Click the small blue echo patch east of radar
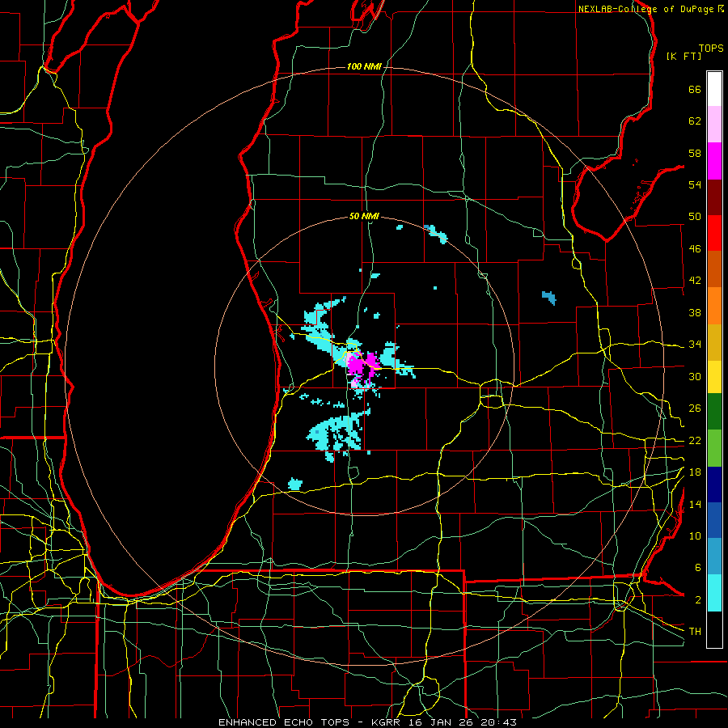This screenshot has height=728, width=728. pos(549,297)
